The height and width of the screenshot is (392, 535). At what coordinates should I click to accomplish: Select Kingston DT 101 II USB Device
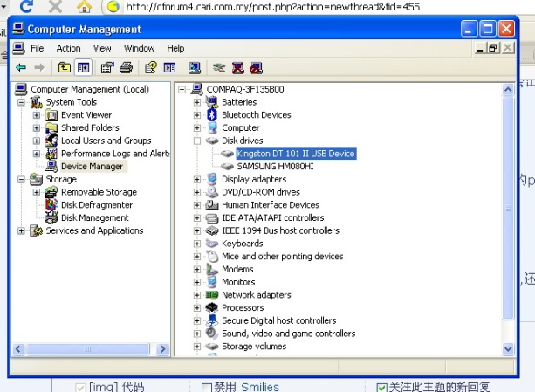click(296, 154)
